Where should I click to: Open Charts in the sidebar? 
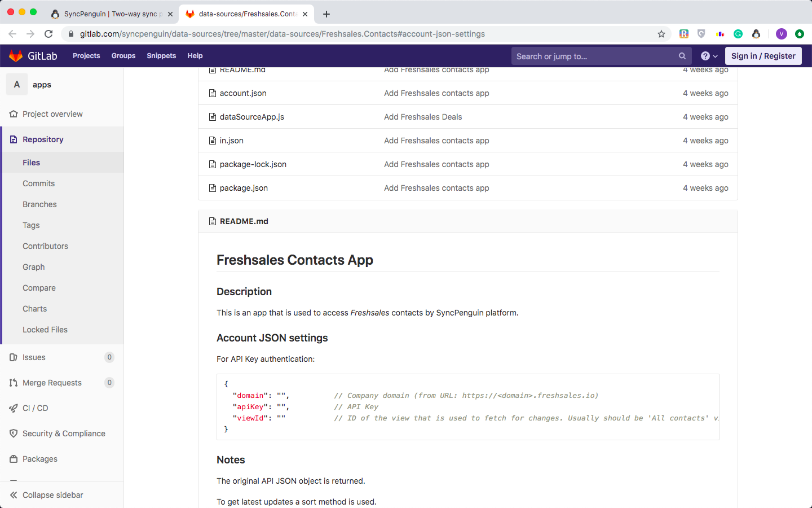35,309
